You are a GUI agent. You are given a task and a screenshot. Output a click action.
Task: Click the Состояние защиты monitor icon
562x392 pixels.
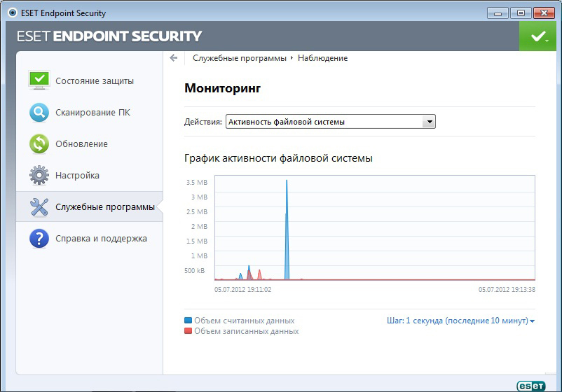[39, 80]
